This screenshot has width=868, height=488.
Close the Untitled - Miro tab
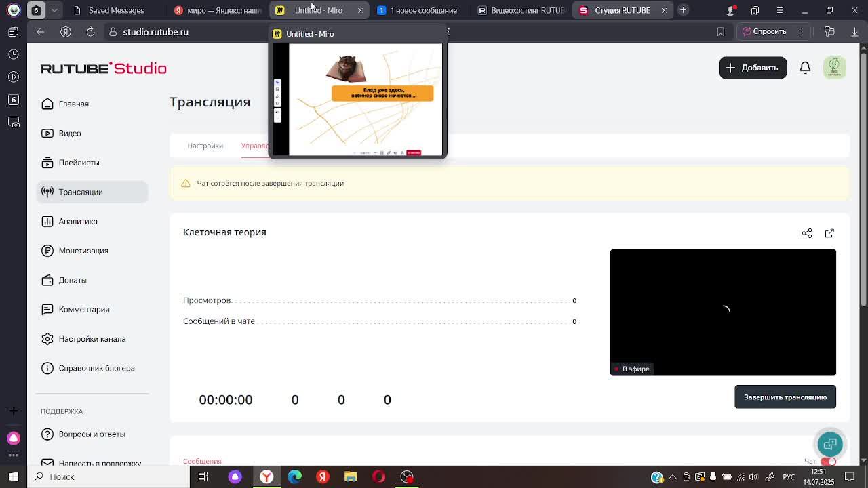tap(360, 10)
